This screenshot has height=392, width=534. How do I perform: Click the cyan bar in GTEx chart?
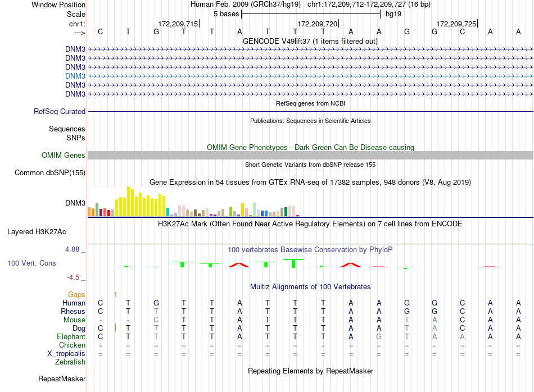tap(168, 212)
